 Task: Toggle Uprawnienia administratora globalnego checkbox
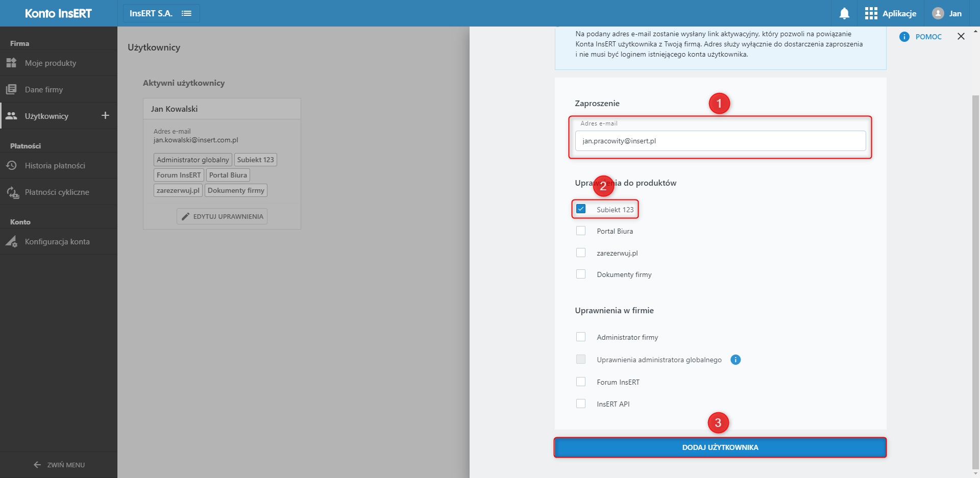[x=581, y=359]
